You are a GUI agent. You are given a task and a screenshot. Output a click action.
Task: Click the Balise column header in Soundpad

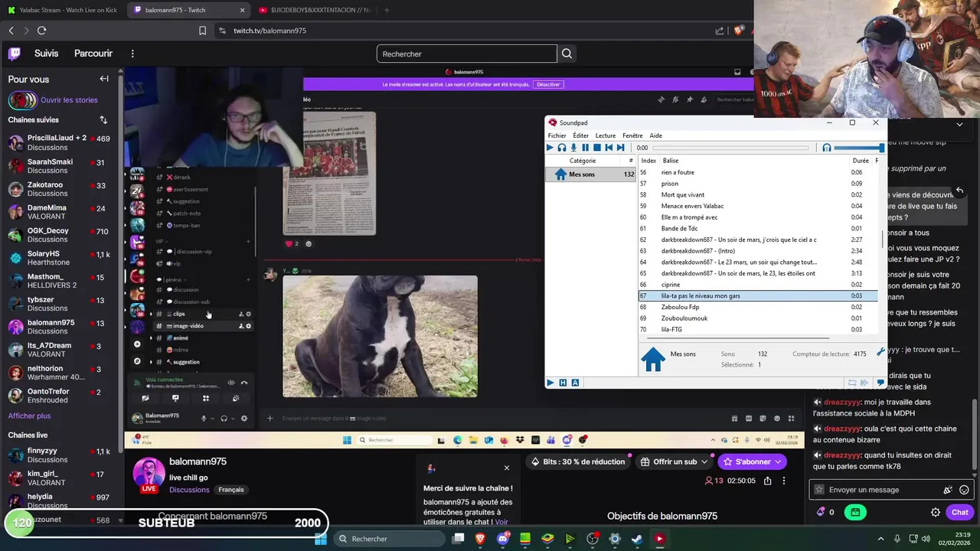coord(671,161)
